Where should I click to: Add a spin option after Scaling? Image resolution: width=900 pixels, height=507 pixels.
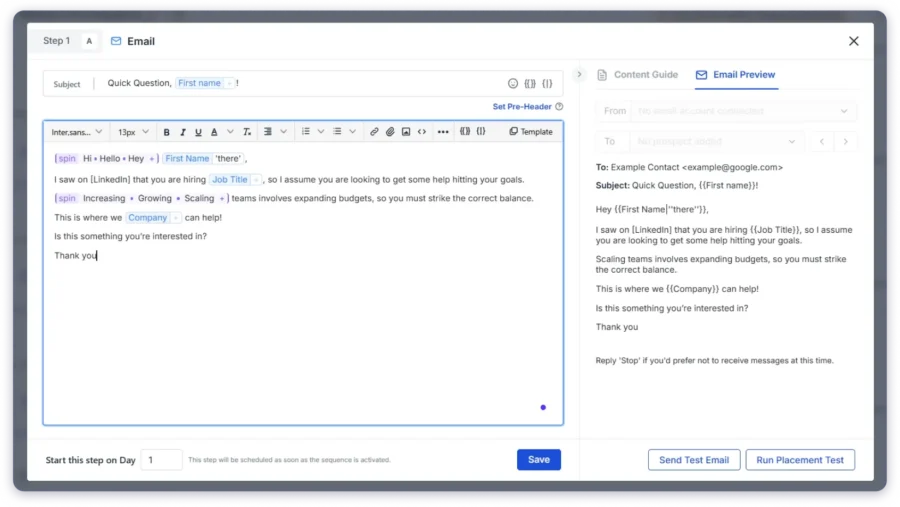(222, 199)
